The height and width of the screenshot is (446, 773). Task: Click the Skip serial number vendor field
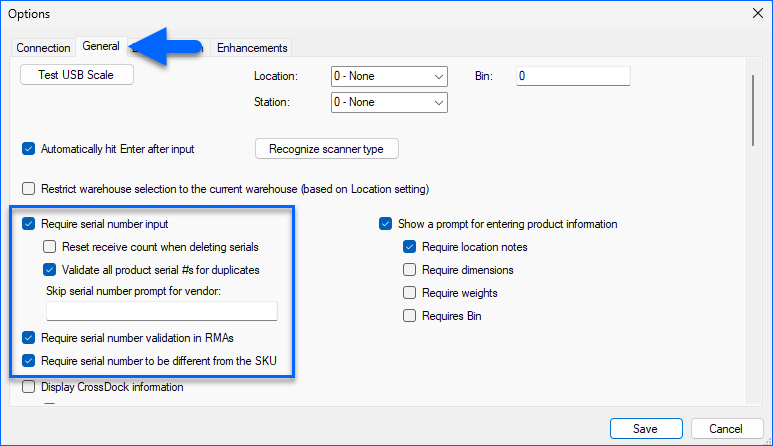(161, 311)
